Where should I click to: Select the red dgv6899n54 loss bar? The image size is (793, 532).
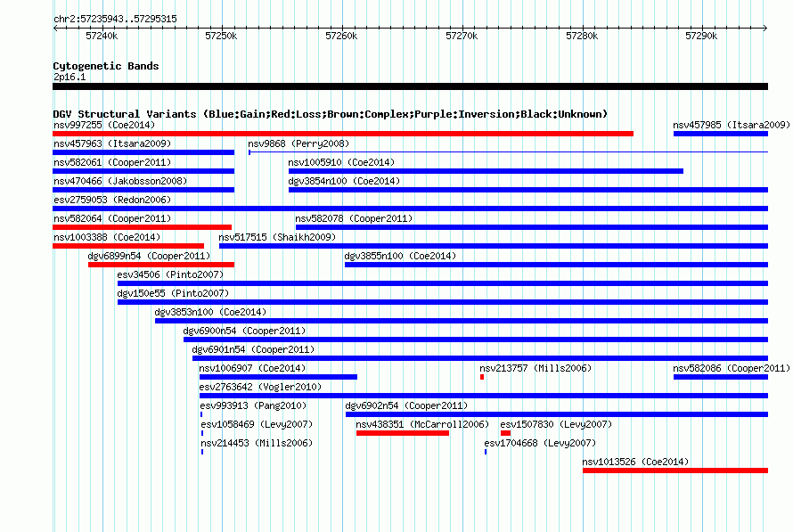(x=161, y=265)
